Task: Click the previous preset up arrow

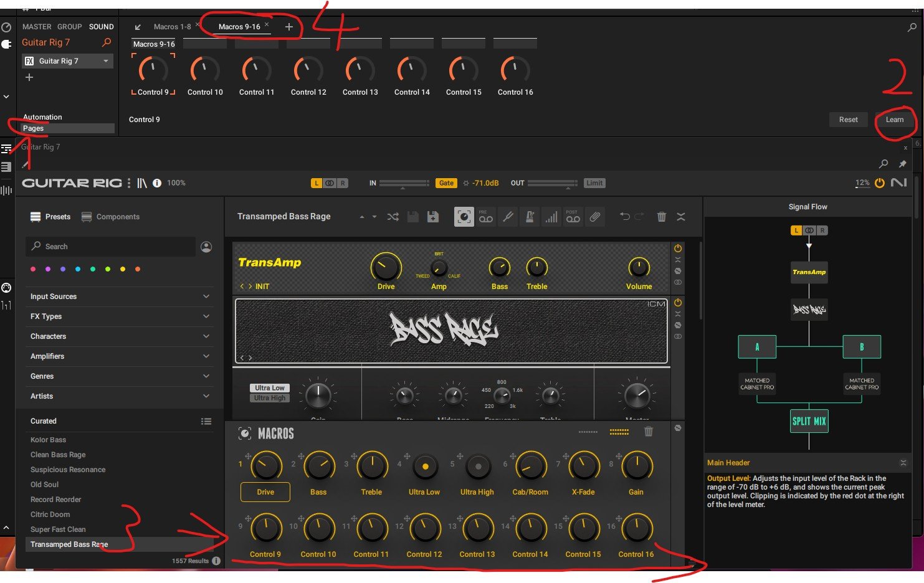Action: pos(362,217)
